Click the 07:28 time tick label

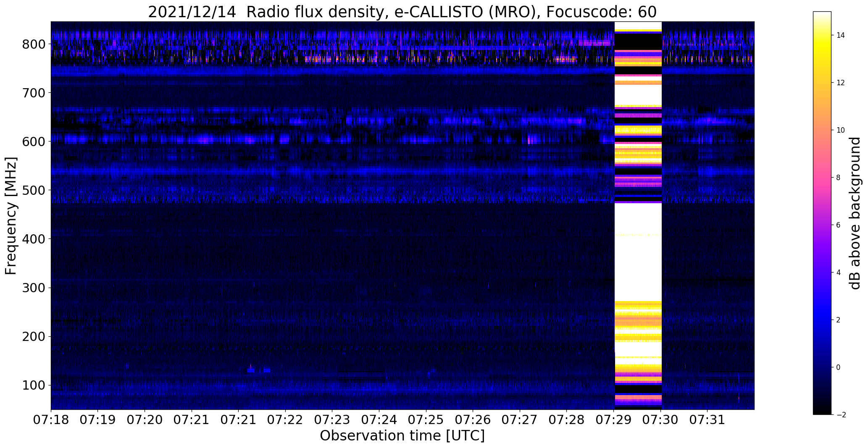pyautogui.click(x=567, y=420)
